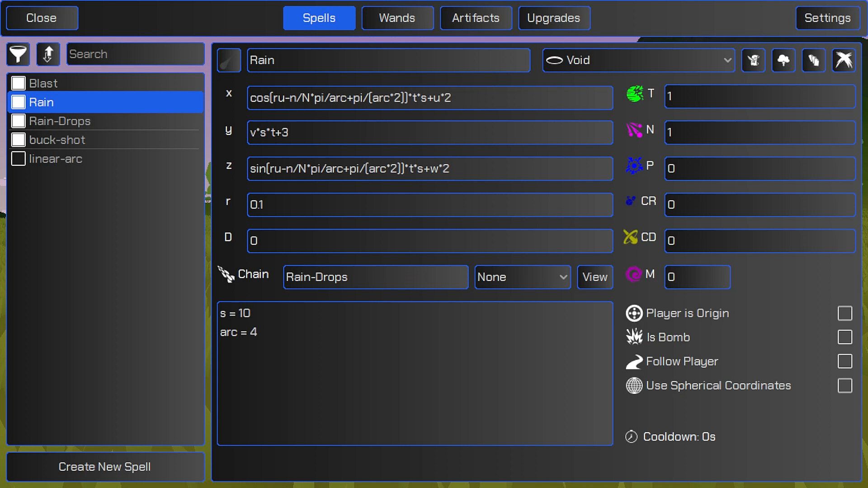868x488 pixels.
Task: Switch to the Wands tab
Action: [x=397, y=18]
